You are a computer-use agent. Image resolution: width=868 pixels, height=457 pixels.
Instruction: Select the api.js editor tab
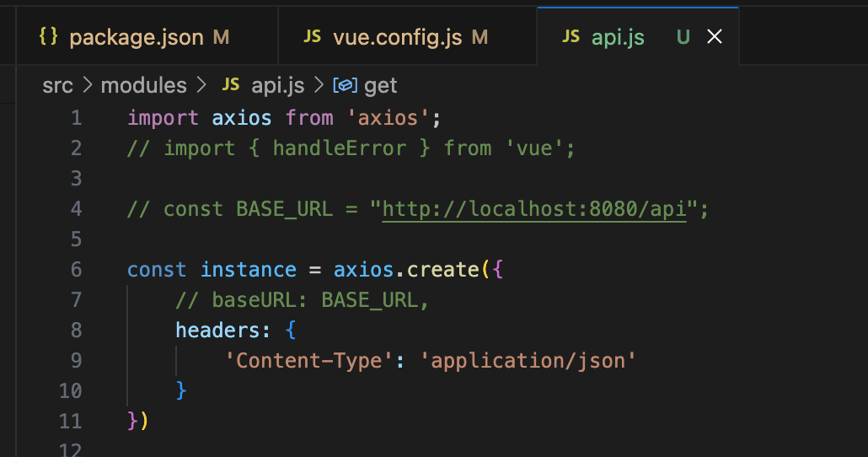point(638,37)
